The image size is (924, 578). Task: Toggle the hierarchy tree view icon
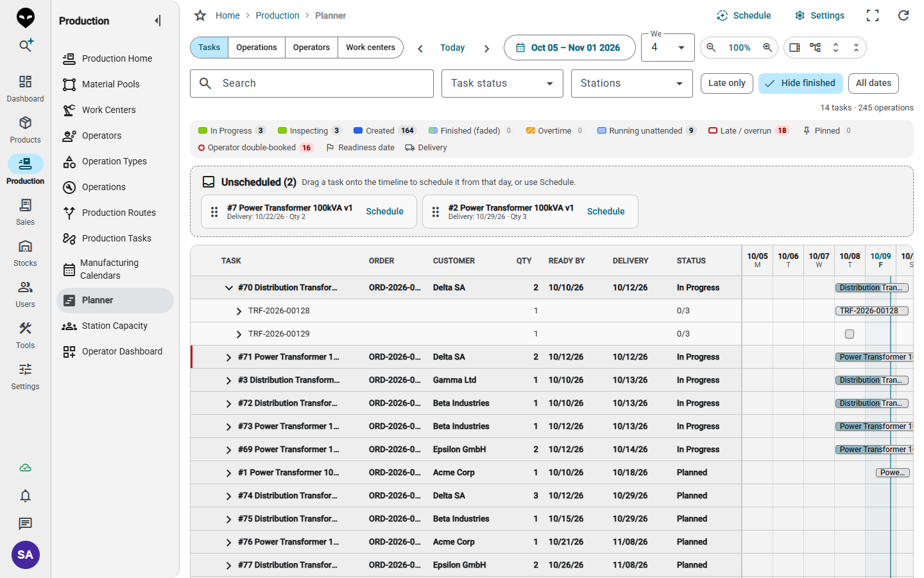(815, 48)
